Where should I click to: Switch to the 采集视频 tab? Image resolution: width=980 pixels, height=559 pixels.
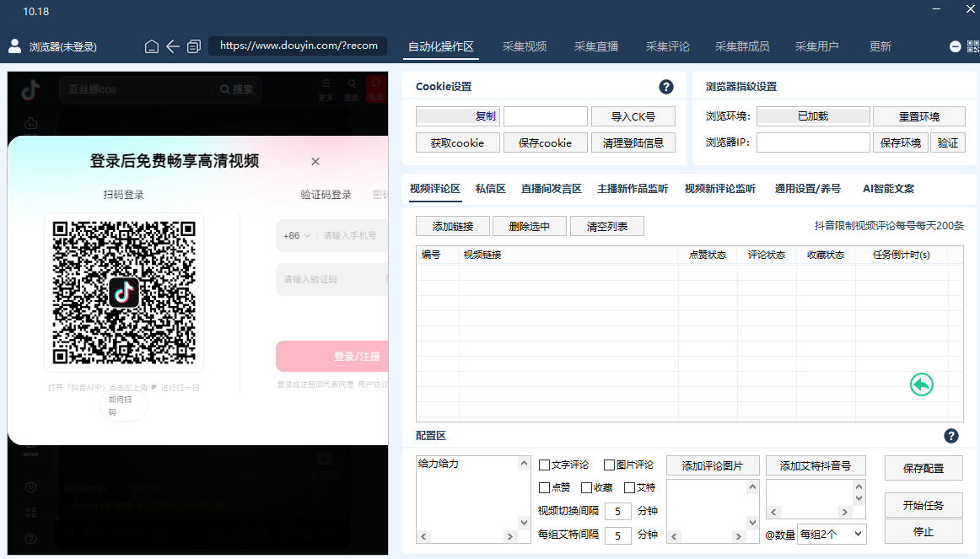point(525,47)
